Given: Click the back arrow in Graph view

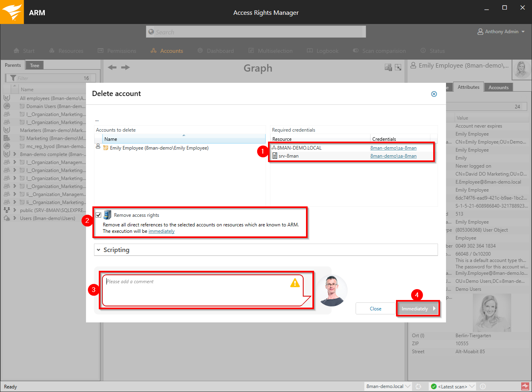Looking at the screenshot, I should pos(112,67).
